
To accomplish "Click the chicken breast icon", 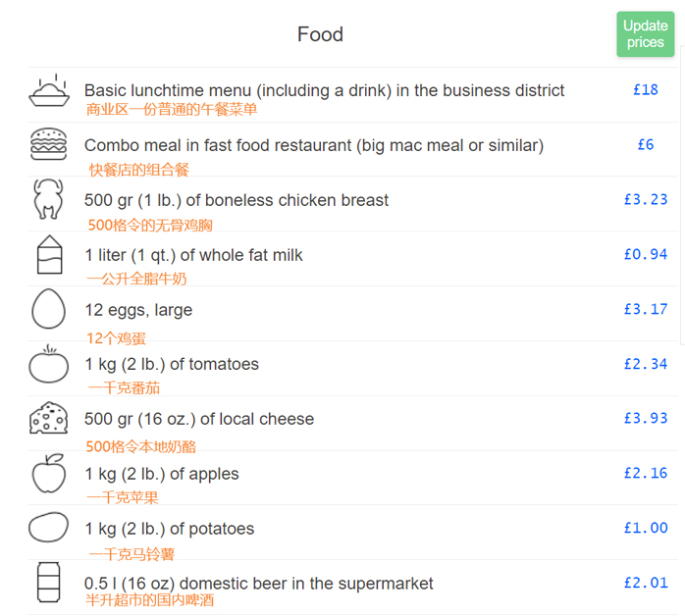I will coord(48,199).
